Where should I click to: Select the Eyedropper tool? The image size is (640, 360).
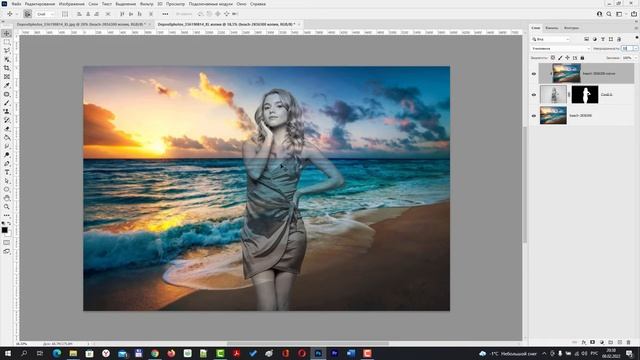click(7, 85)
